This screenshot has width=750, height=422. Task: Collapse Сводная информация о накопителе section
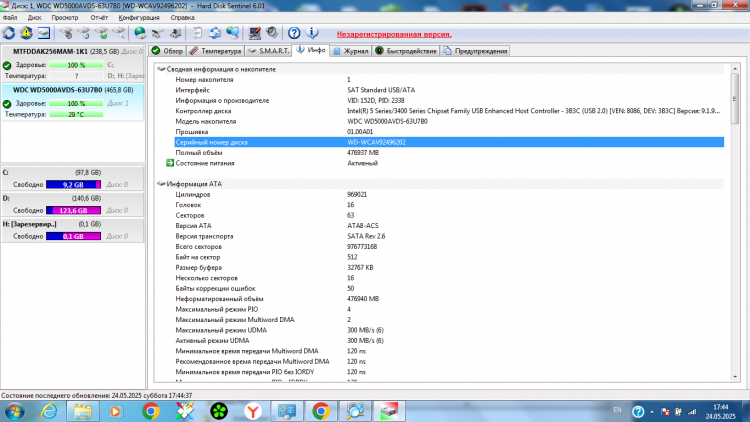point(161,69)
